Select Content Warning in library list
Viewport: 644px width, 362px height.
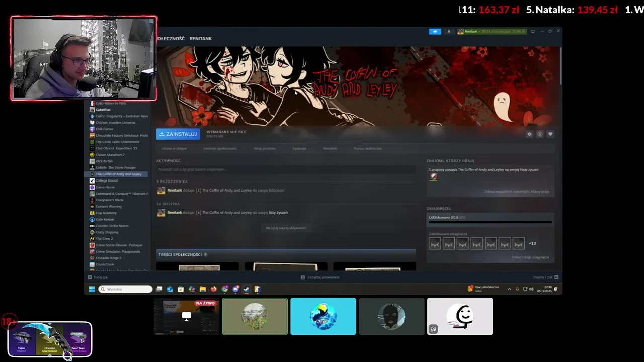[x=108, y=207]
